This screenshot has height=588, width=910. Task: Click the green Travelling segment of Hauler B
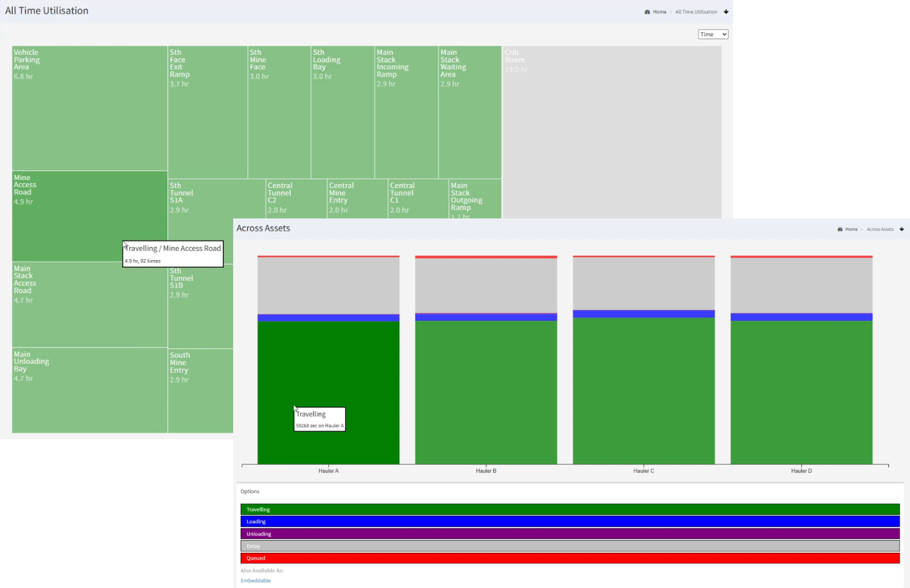pyautogui.click(x=486, y=392)
